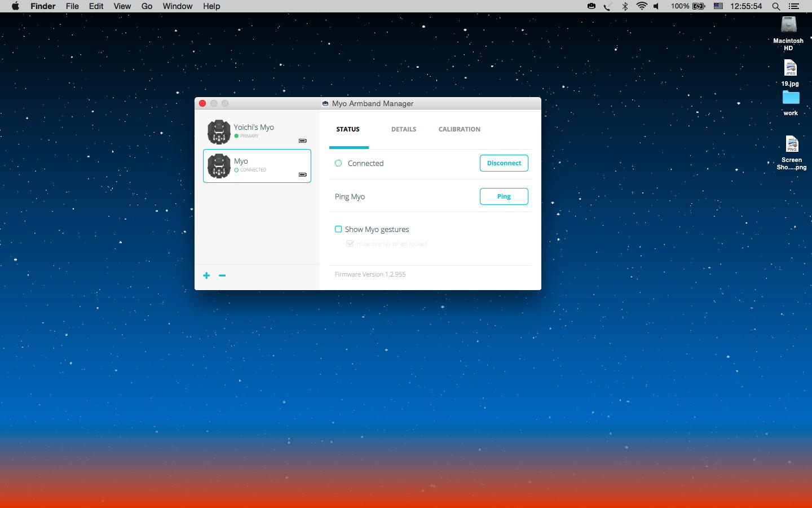Open the battery status at 100%
The image size is (812, 508).
click(x=688, y=6)
